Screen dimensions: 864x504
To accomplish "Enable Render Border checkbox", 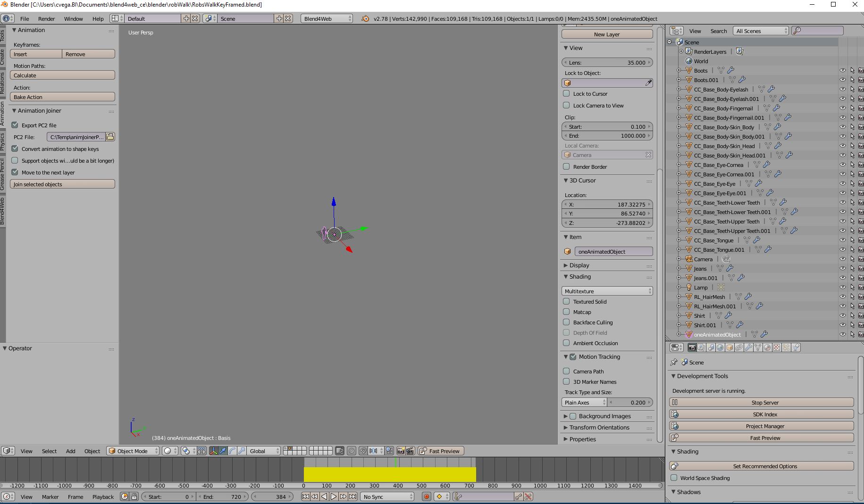I will click(x=566, y=166).
